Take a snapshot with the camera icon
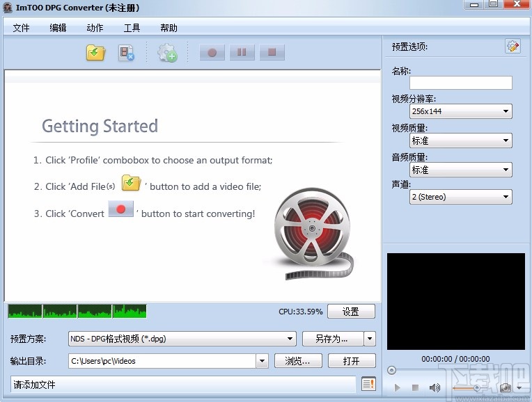This screenshot has width=532, height=402. [506, 387]
